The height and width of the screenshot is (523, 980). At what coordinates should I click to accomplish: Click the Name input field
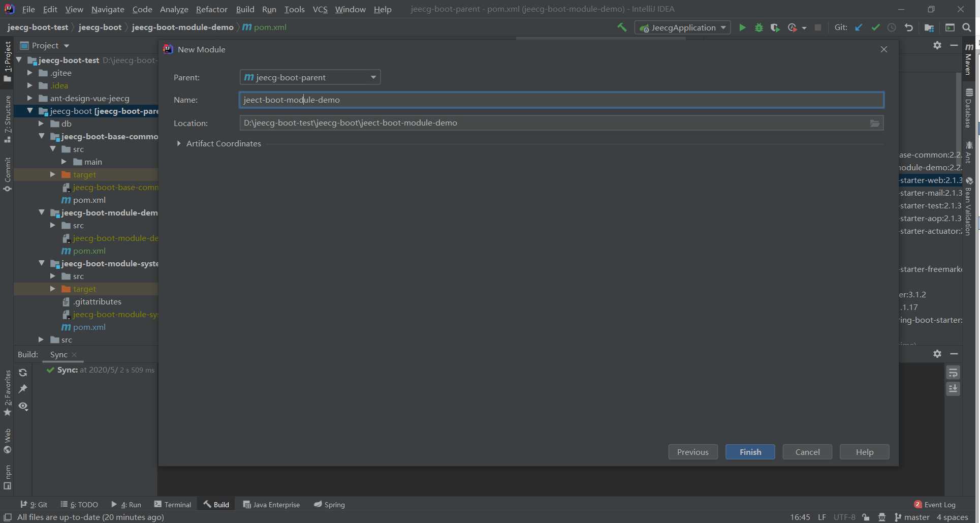[561, 100]
